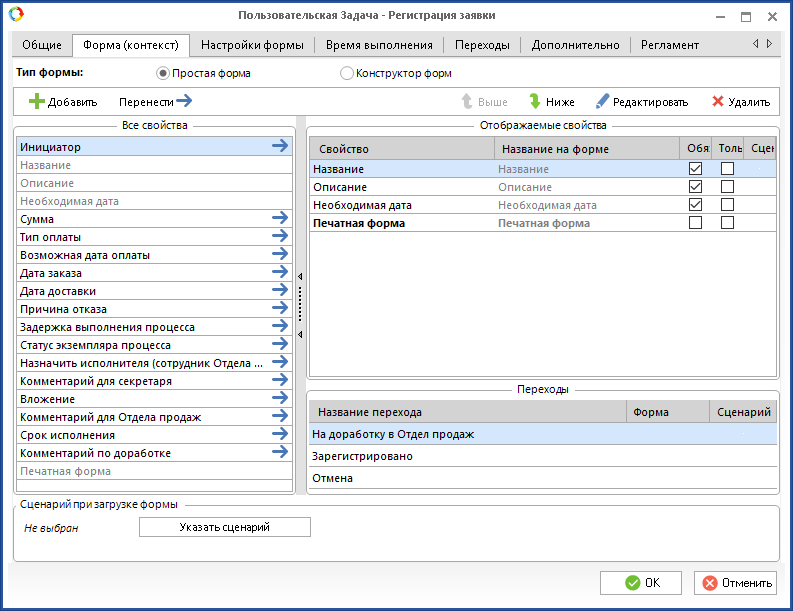This screenshot has width=793, height=611.
Task: Click blue arrow next to Инициатор
Action: tap(280, 147)
